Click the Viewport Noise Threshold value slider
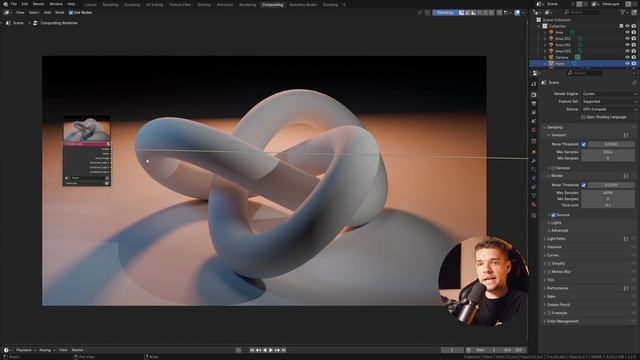 611,144
